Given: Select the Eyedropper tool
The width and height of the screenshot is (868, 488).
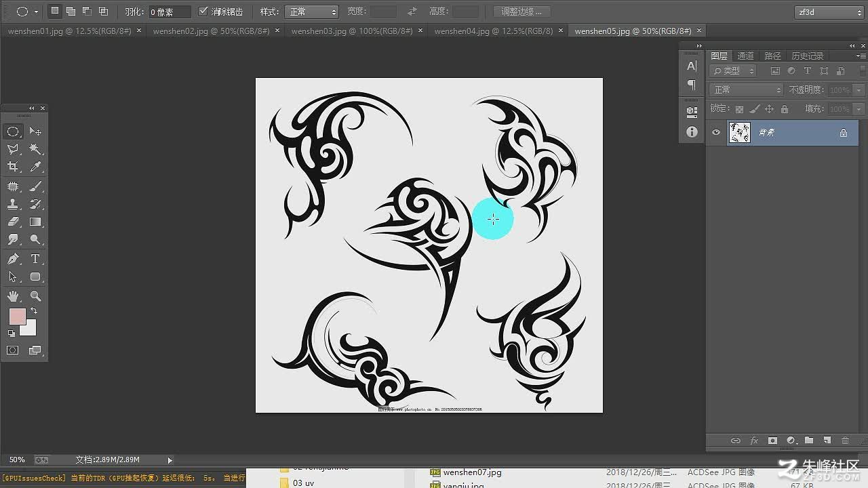Looking at the screenshot, I should point(35,167).
